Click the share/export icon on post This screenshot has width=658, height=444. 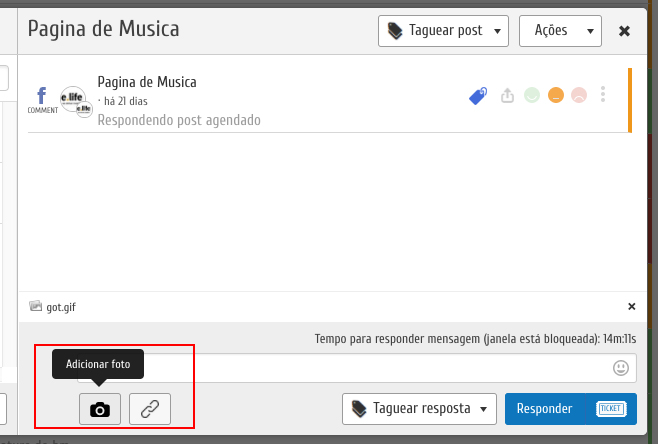[507, 96]
